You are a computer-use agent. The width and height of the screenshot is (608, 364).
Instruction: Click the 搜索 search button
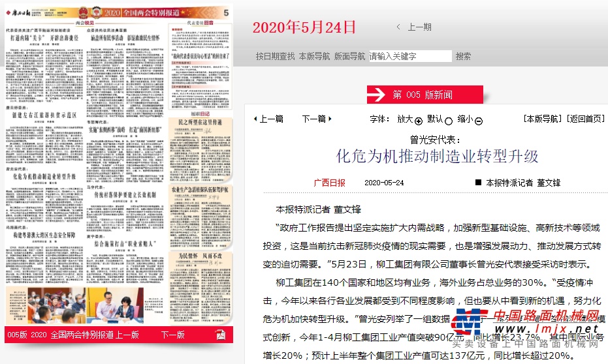[x=464, y=56]
